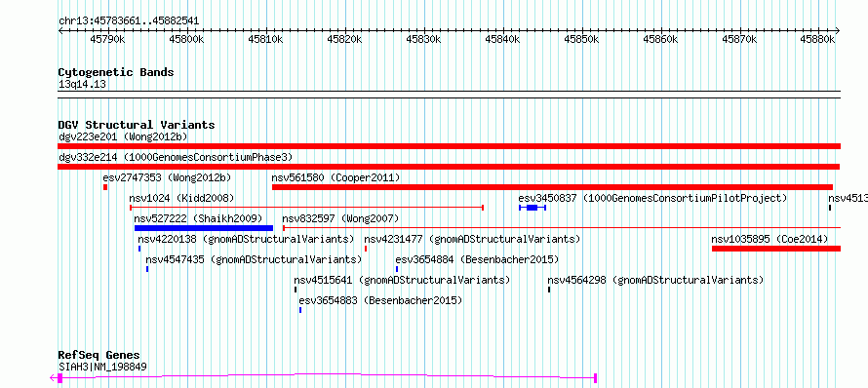Click the 45790k ruler tick label

[108, 39]
